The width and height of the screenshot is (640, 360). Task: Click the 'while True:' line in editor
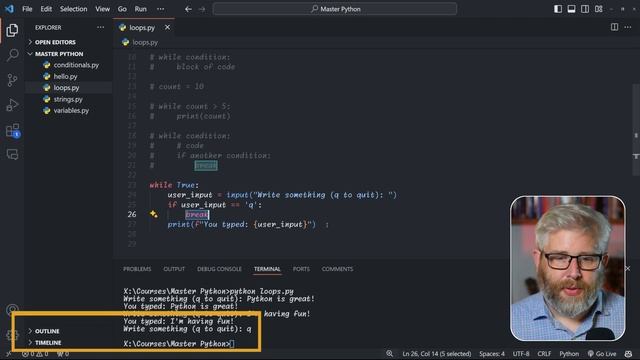[174, 185]
